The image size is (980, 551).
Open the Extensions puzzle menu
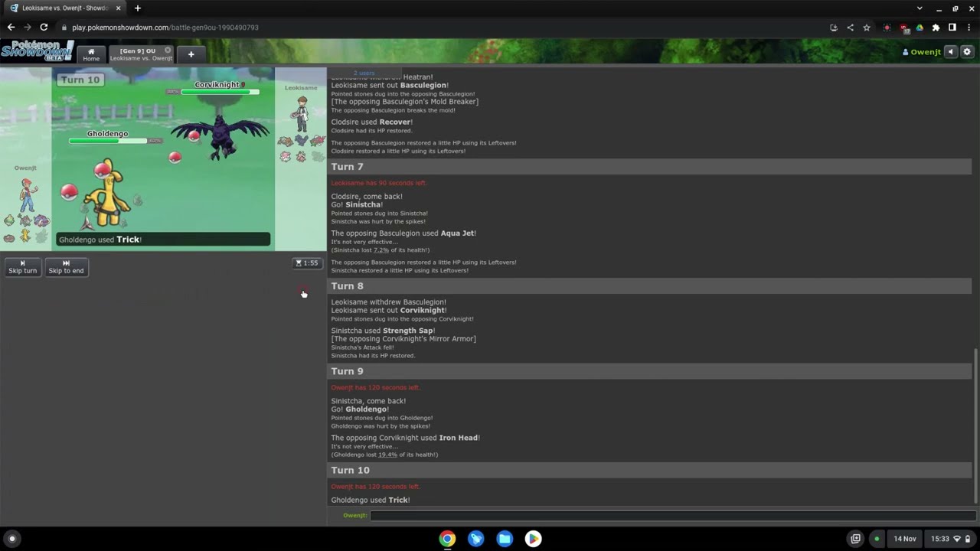[x=936, y=28]
